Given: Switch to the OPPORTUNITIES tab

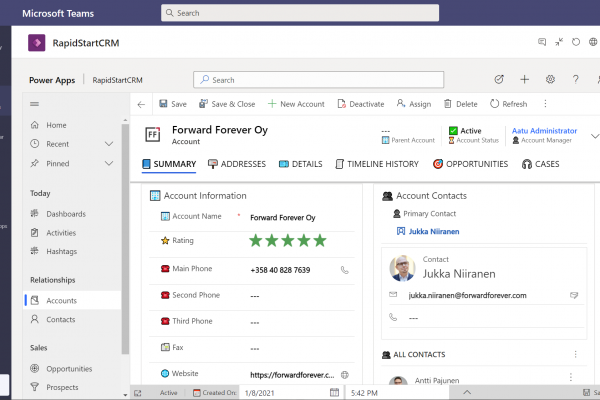Looking at the screenshot, I should tap(470, 164).
